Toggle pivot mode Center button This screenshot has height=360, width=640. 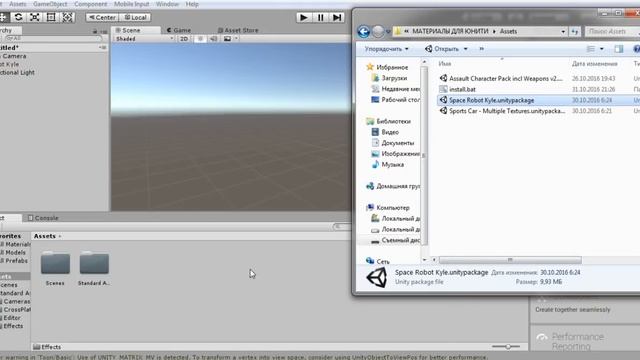pos(102,18)
